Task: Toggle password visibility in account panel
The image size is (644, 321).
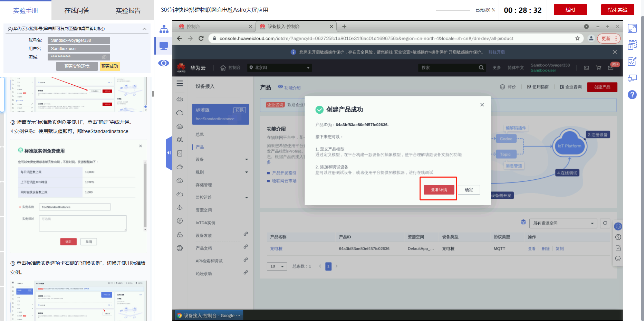Action: 104,57
